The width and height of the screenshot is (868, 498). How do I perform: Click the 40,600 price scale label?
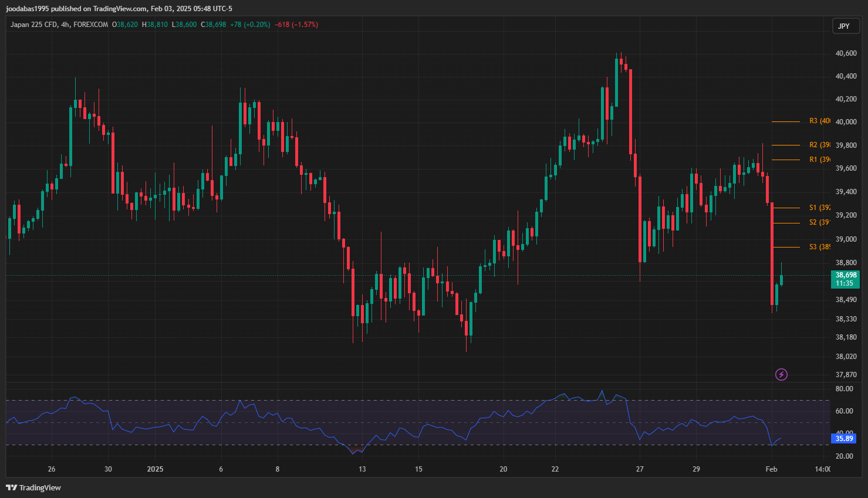click(x=846, y=53)
